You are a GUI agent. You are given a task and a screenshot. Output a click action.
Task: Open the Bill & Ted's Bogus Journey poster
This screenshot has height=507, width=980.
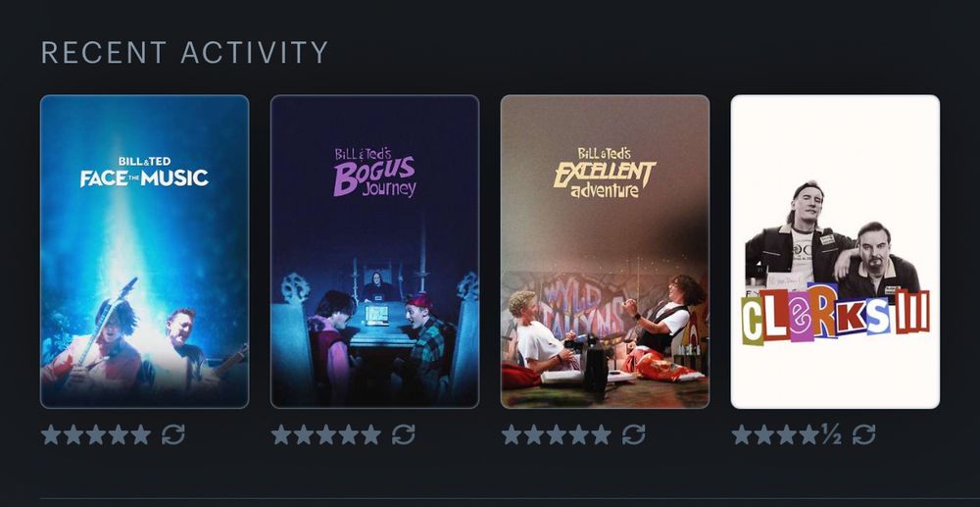click(375, 251)
